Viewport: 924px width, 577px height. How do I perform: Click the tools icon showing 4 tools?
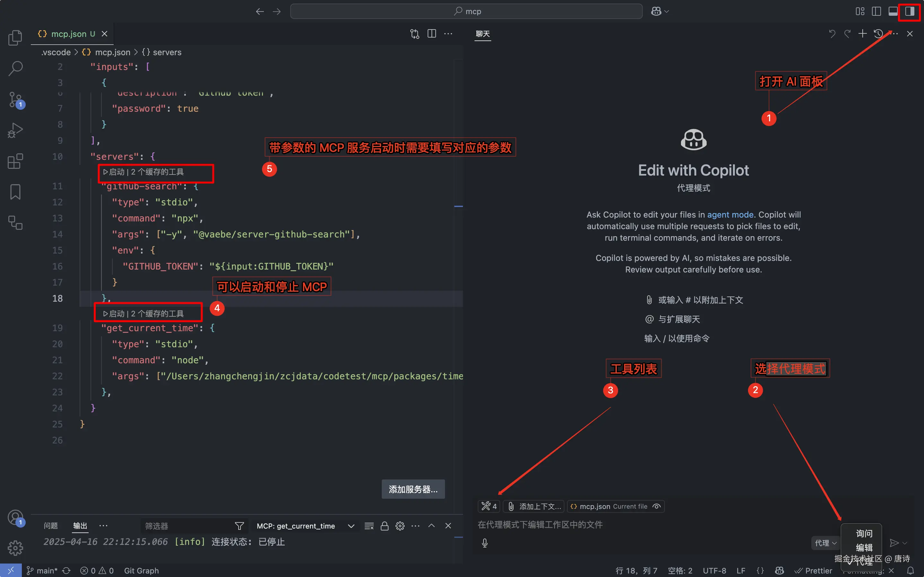[489, 506]
